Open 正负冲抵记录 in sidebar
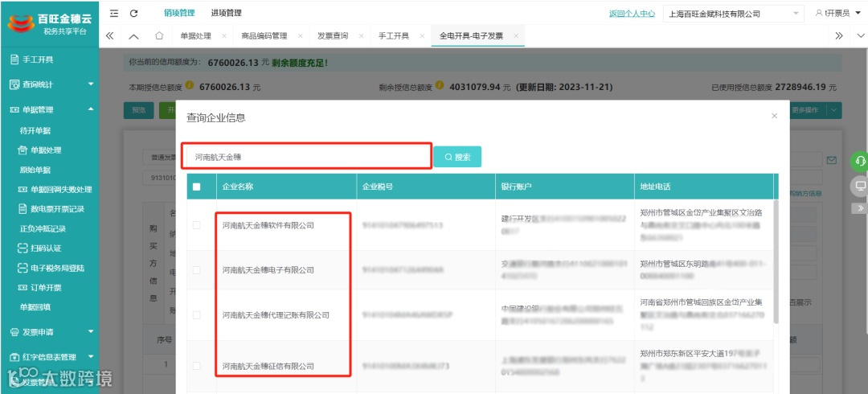This screenshot has width=868, height=394. (43, 228)
